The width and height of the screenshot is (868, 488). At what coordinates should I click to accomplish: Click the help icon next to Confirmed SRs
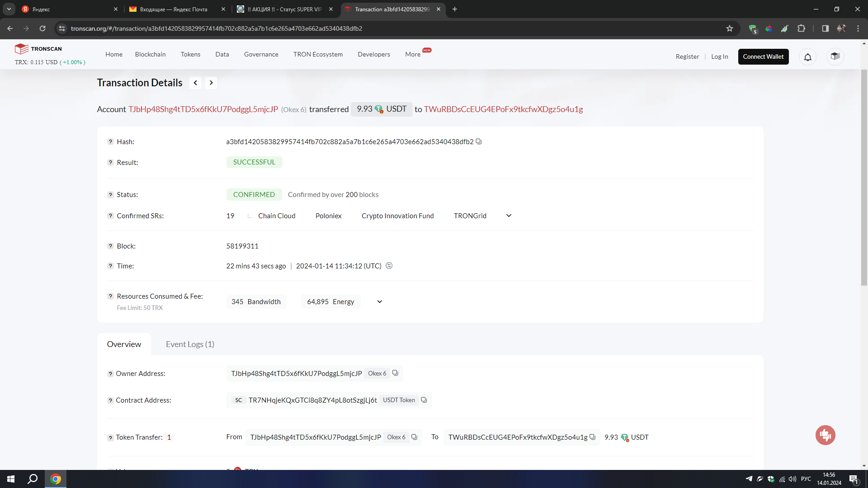pos(110,216)
